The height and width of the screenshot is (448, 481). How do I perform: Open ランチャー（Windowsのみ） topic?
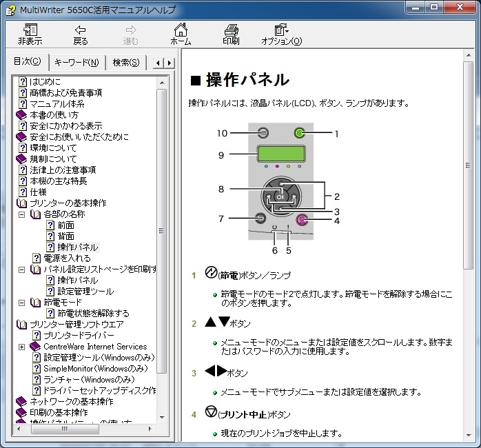pyautogui.click(x=89, y=380)
